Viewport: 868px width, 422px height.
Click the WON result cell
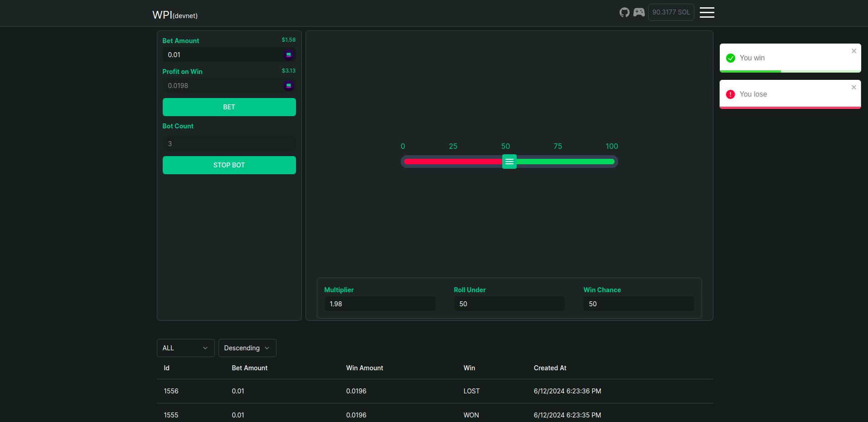coord(471,415)
